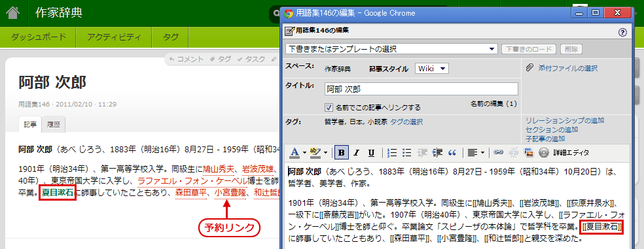
Task: Click the text alignment icon
Action: [473, 152]
